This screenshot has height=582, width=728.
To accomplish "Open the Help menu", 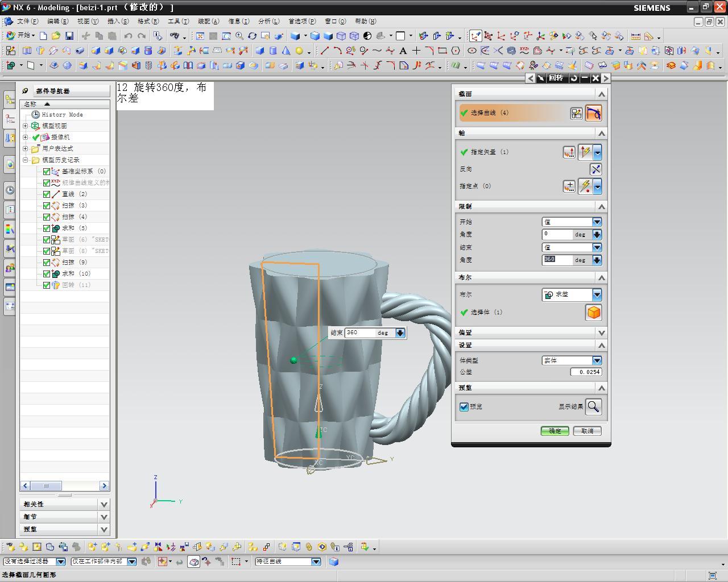I will click(x=365, y=21).
